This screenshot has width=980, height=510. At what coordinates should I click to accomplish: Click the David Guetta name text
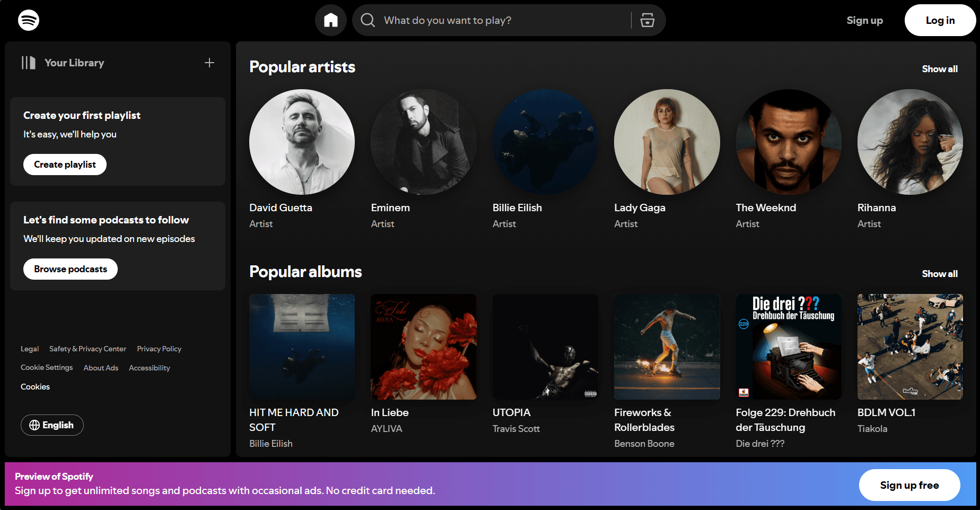281,208
